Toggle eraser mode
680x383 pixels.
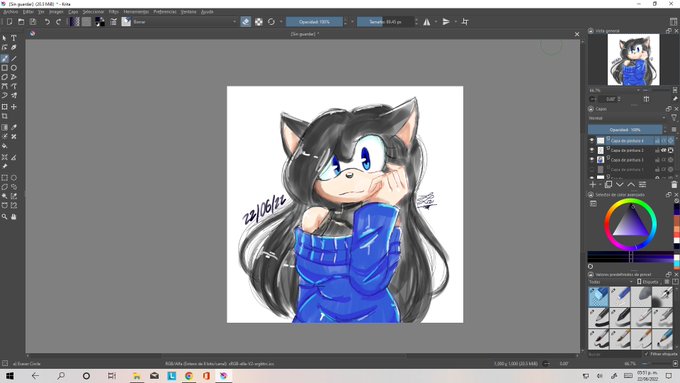pyautogui.click(x=246, y=22)
